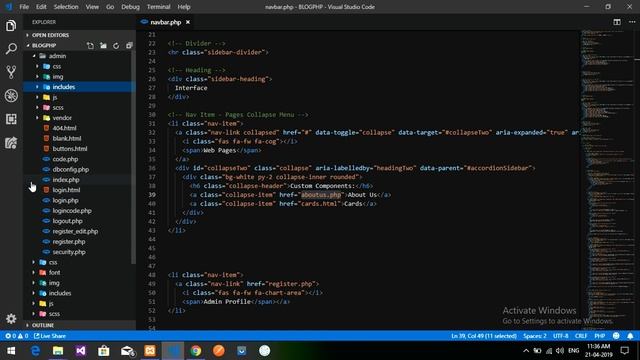This screenshot has width=640, height=360.
Task: Open the Extensions view icon
Action: pyautogui.click(x=11, y=119)
